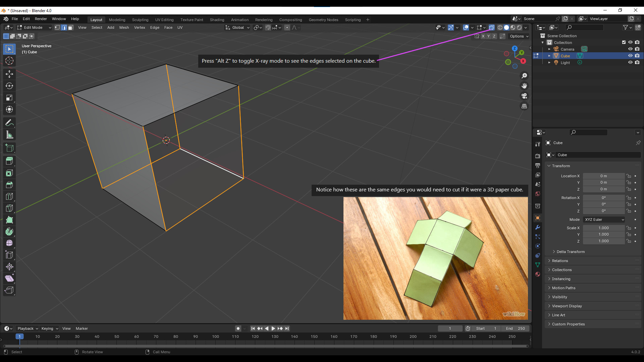Image resolution: width=644 pixels, height=362 pixels.
Task: Enable face select mode
Action: click(70, 27)
